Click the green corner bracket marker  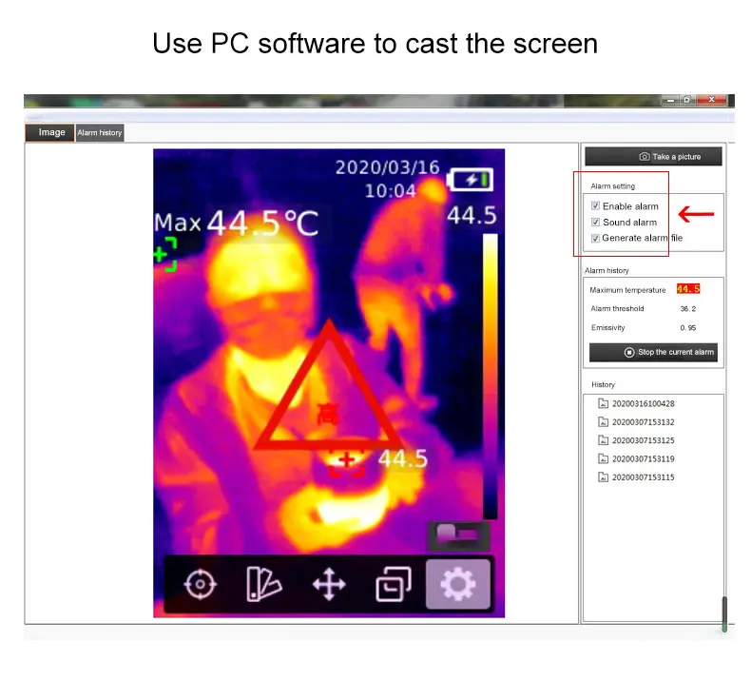(165, 254)
